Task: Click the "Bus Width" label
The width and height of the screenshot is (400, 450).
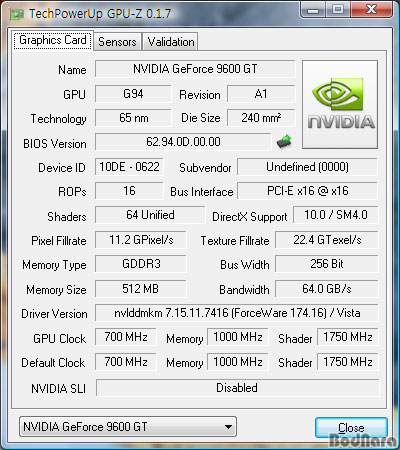Action: pos(245,265)
